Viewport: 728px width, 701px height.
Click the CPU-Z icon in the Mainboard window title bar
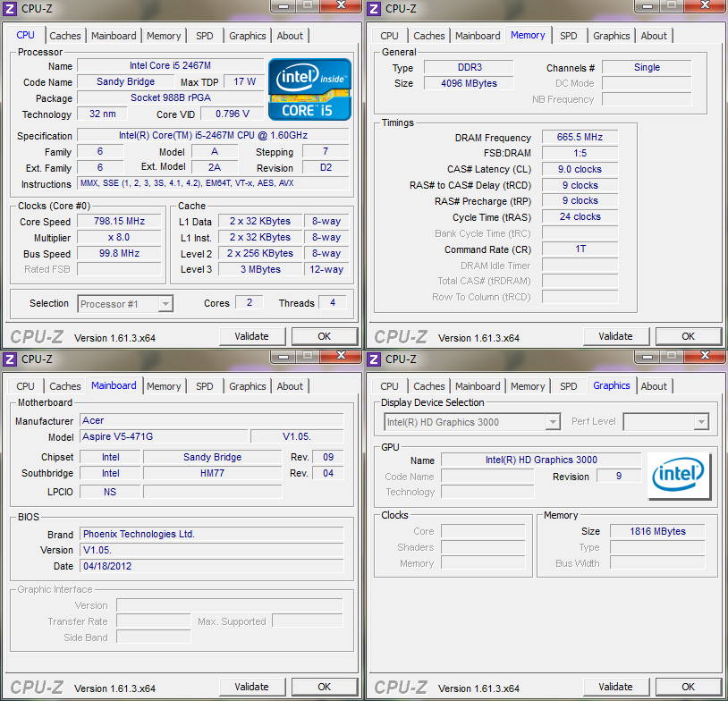pos(10,359)
